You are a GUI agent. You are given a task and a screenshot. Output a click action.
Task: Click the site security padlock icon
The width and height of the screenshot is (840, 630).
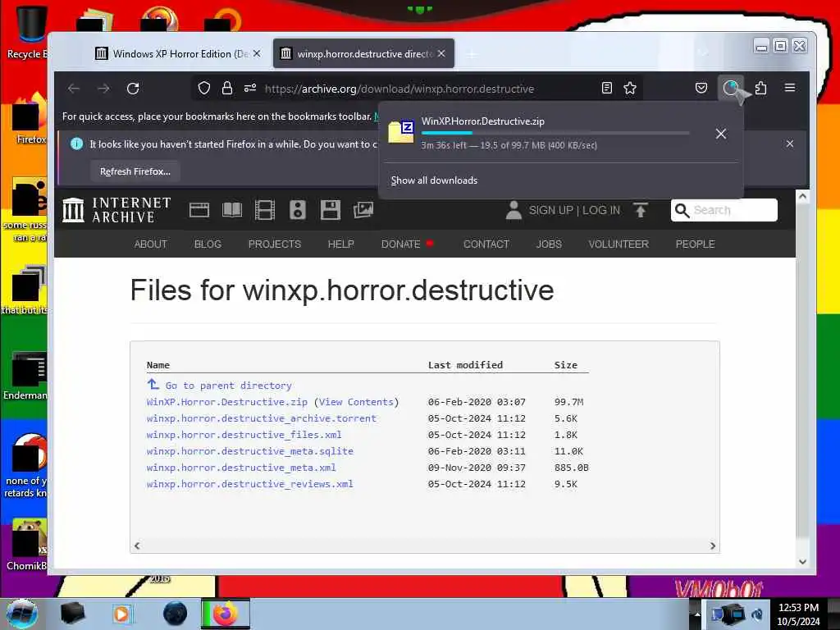pos(227,89)
